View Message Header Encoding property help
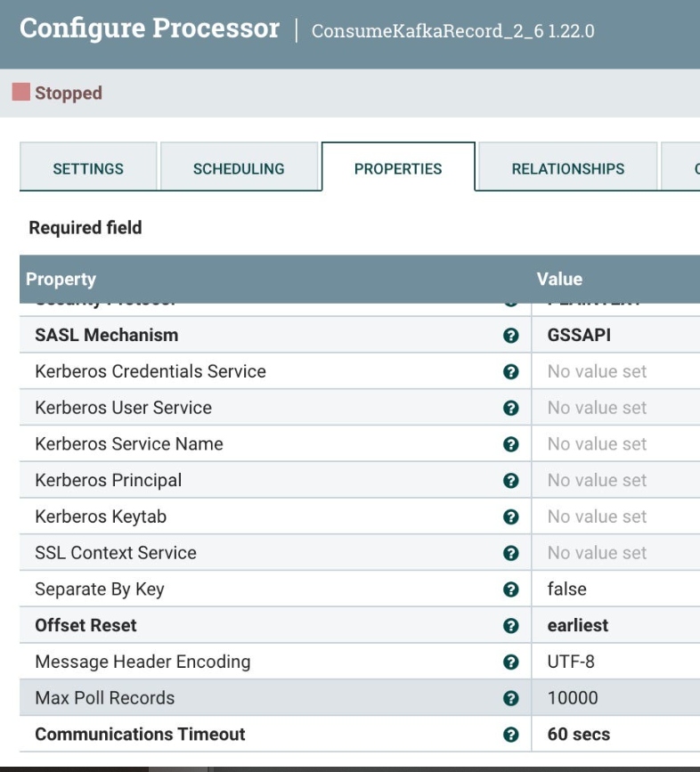700x772 pixels. (509, 662)
